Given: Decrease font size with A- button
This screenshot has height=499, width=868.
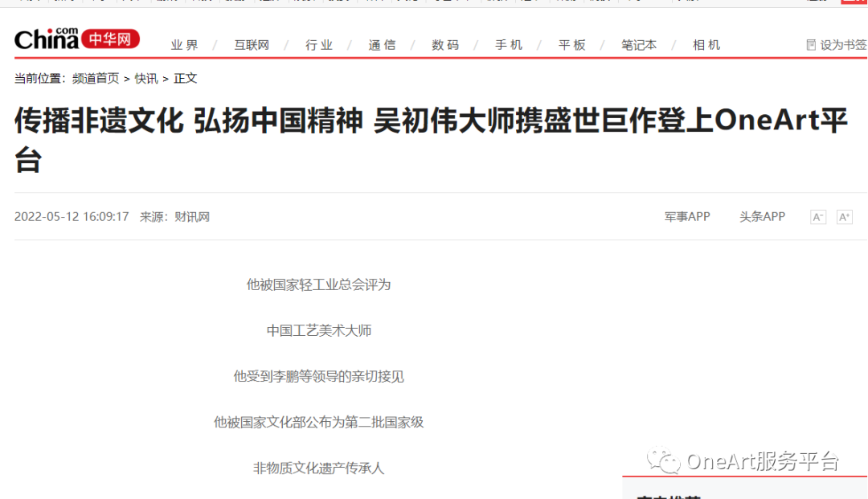Looking at the screenshot, I should (x=818, y=217).
